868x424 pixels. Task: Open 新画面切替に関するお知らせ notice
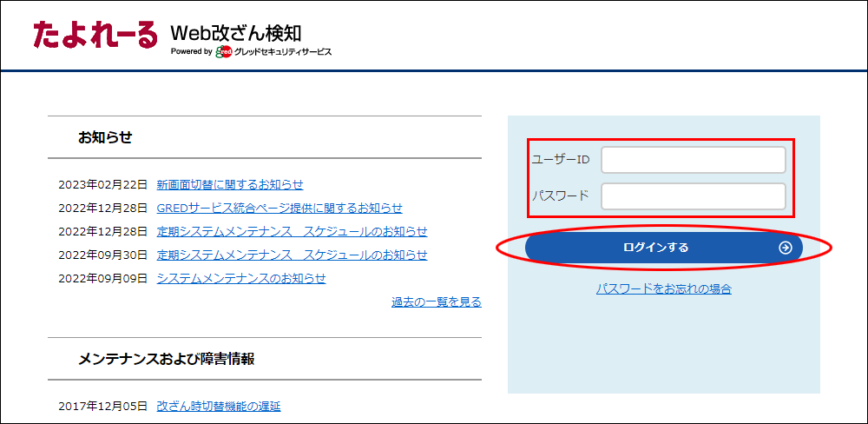[x=230, y=184]
